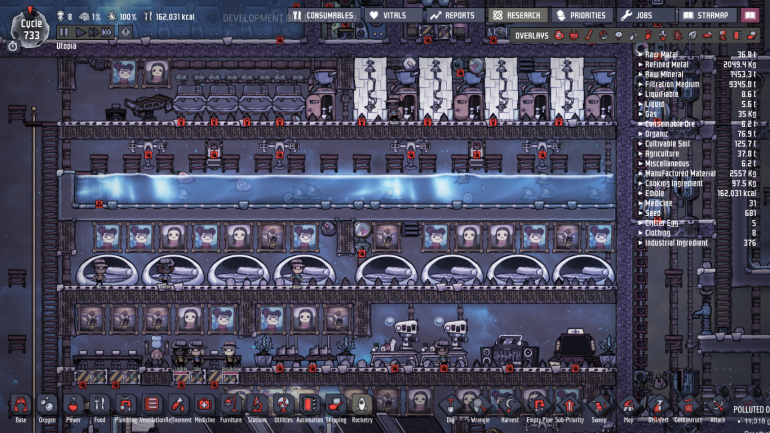This screenshot has width=770, height=433.
Task: Open the Stations build category
Action: [257, 406]
